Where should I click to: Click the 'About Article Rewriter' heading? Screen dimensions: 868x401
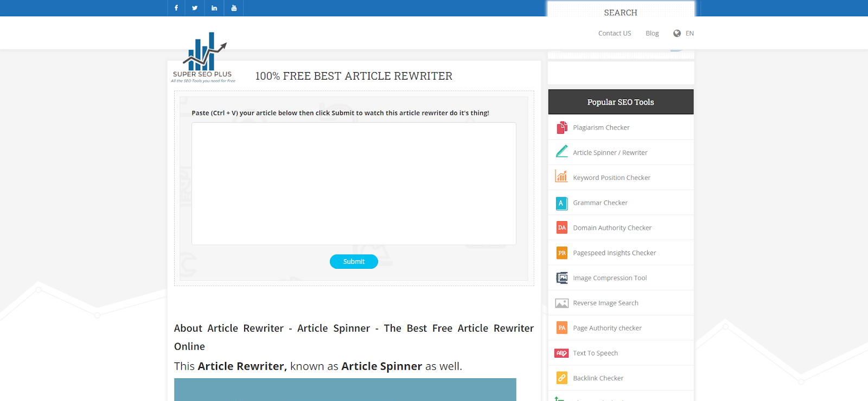tap(354, 337)
